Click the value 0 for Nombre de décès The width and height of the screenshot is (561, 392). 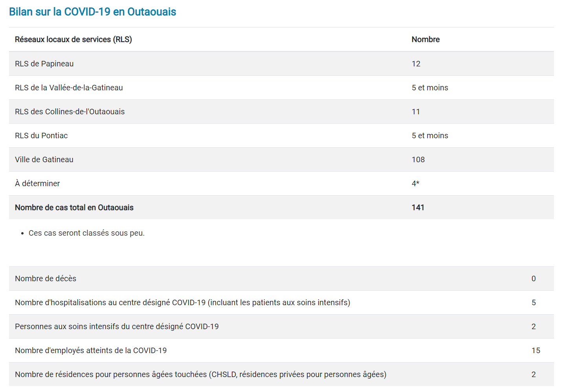coord(533,278)
